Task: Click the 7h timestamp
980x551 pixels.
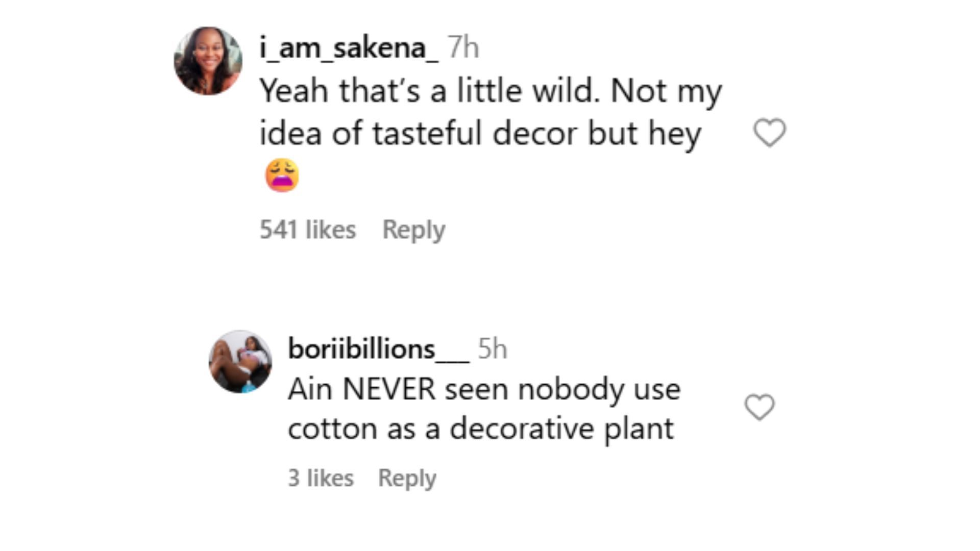Action: (463, 48)
